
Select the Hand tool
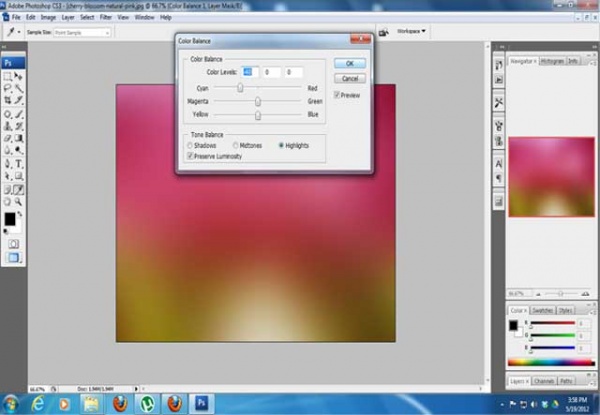click(x=8, y=201)
